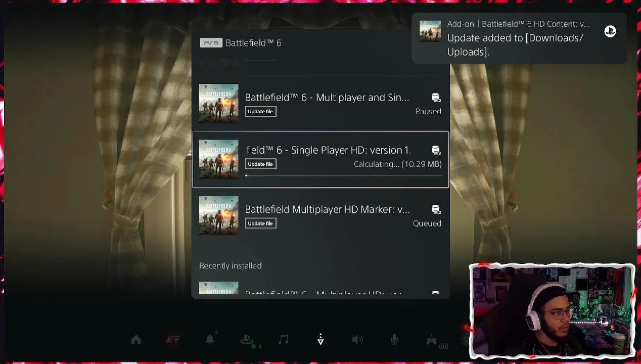641x364 pixels.
Task: Click the 'Paused' status text
Action: (x=428, y=111)
